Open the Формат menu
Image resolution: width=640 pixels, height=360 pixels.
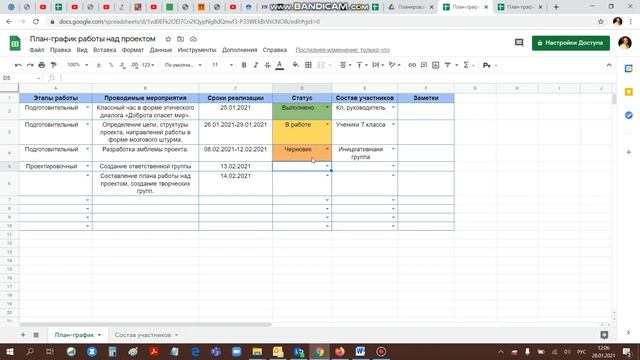133,50
